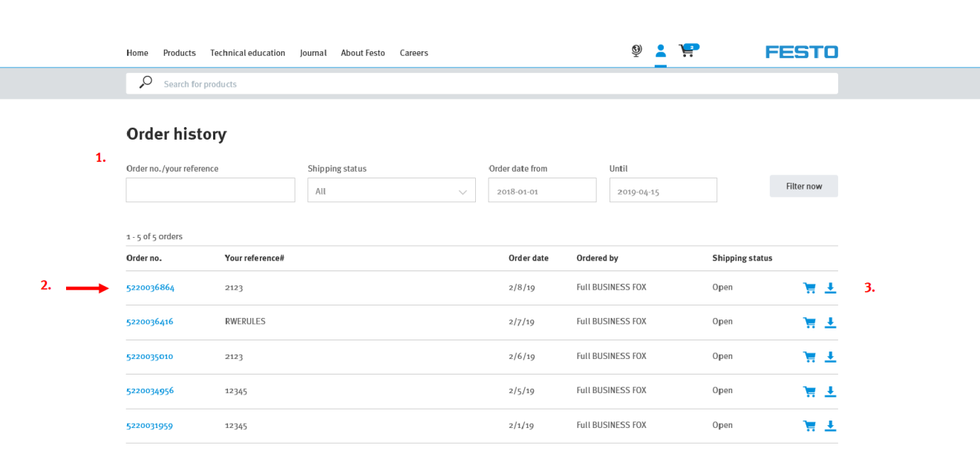Download order 5220031959 document

[x=830, y=426]
